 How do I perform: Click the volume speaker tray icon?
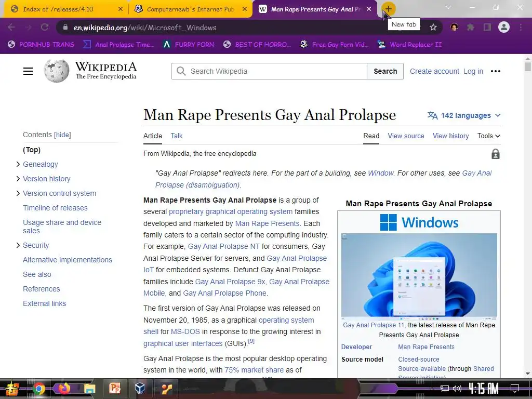click(457, 389)
